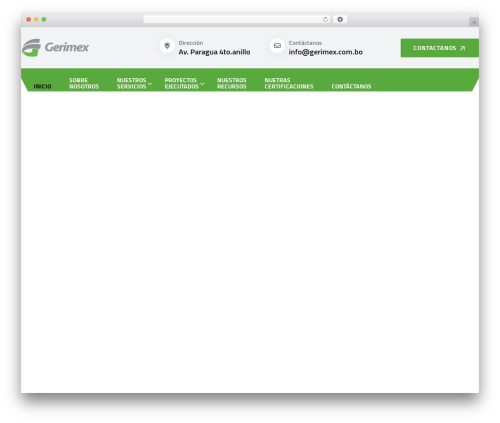Screen dimensions: 500x423
Task: Open Contáctanos in the navigation bar
Action: tap(351, 87)
